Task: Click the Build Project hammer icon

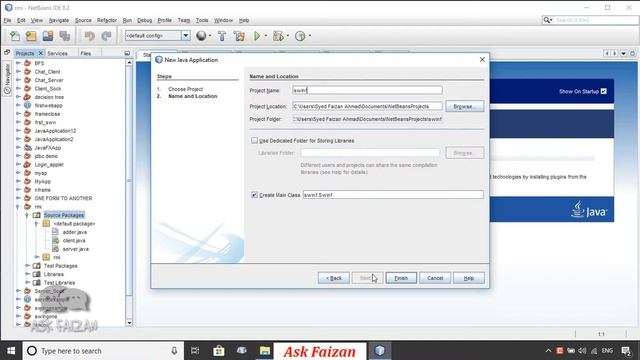Action: pos(222,36)
